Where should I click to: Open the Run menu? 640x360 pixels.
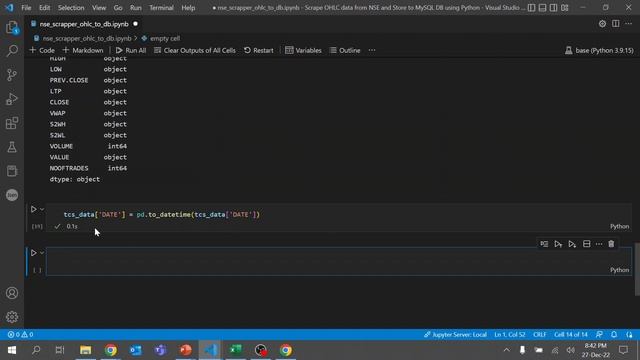pyautogui.click(x=136, y=8)
